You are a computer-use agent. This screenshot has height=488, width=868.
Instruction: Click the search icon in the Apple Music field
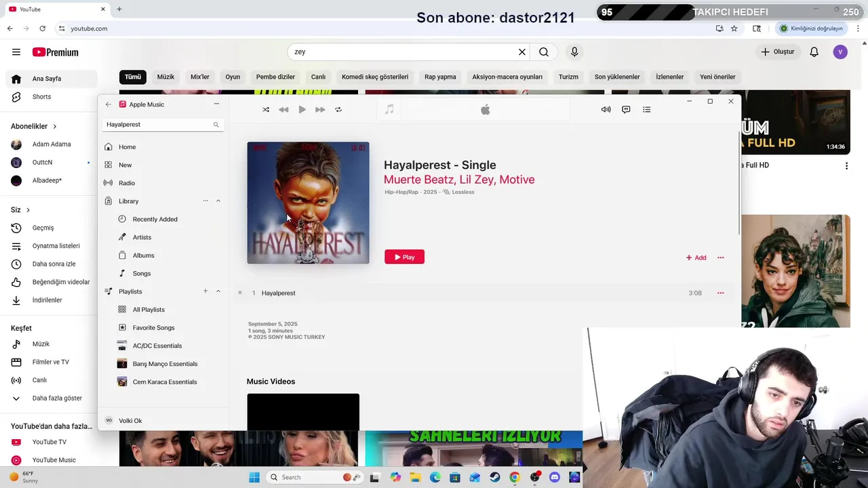[x=216, y=125]
